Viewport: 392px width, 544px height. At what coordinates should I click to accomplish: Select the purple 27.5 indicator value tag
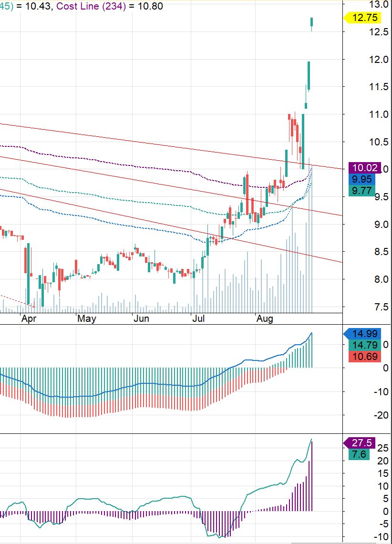coord(360,443)
